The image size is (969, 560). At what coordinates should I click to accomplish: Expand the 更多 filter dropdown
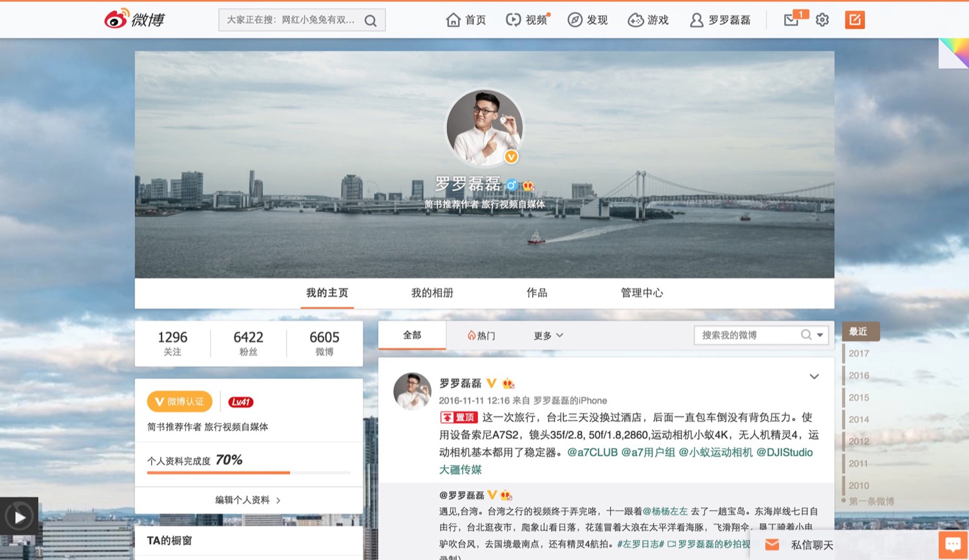(x=548, y=335)
